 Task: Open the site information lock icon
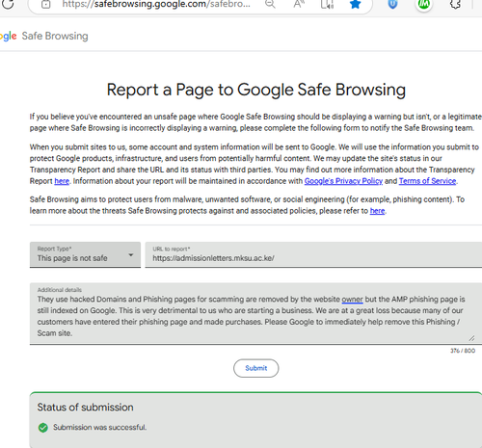pos(46,4)
